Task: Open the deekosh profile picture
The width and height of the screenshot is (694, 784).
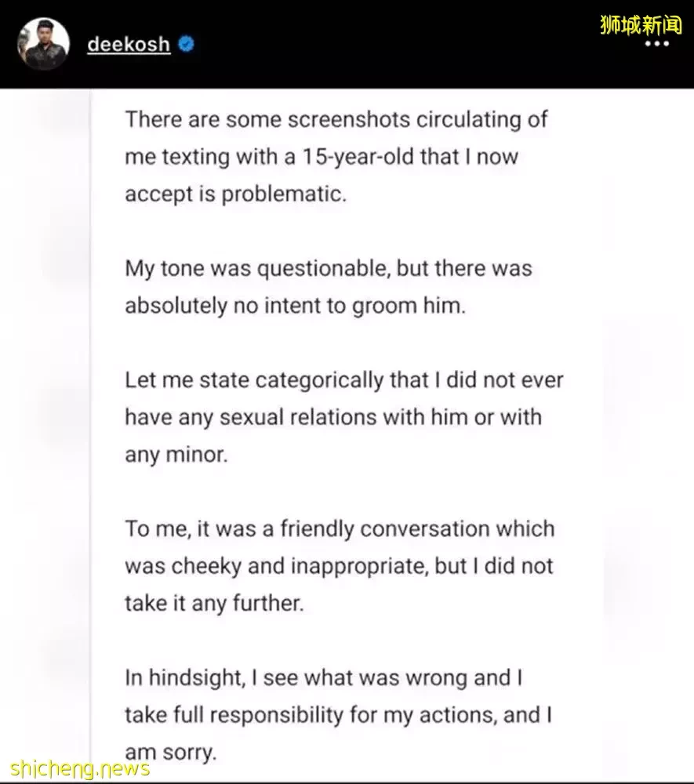Action: coord(43,43)
